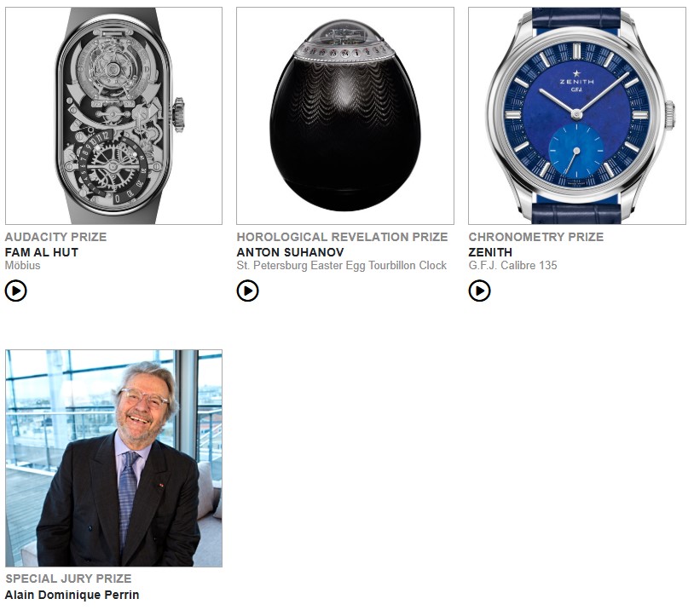
Task: Click the Alain Dominique Perrin name
Action: pos(72,595)
